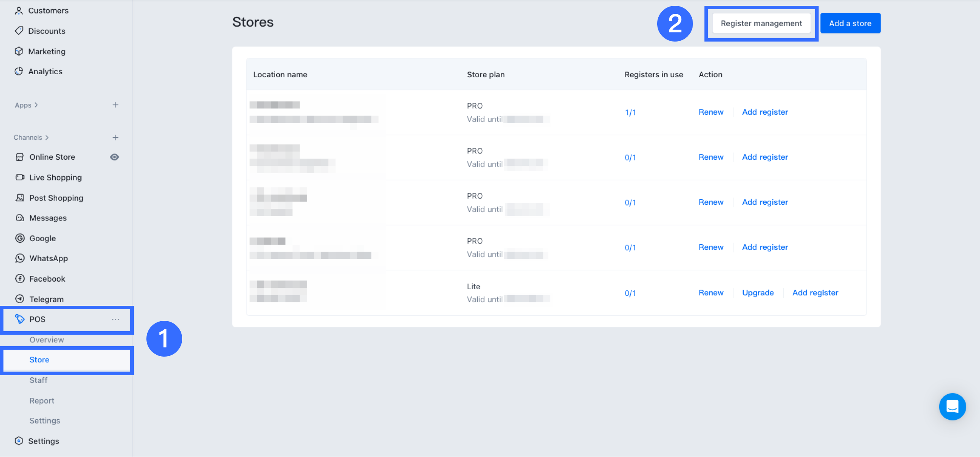980x457 pixels.
Task: Click the Register management button
Action: pyautogui.click(x=761, y=23)
